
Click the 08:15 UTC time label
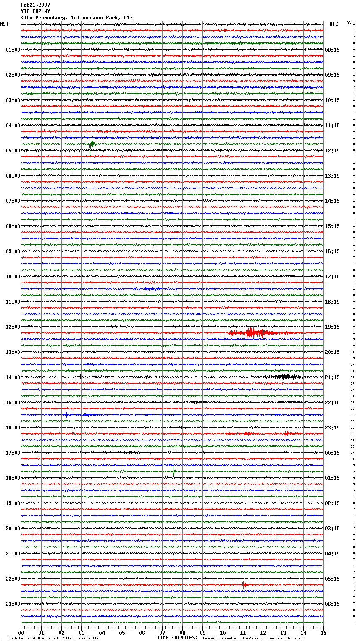[x=332, y=50]
